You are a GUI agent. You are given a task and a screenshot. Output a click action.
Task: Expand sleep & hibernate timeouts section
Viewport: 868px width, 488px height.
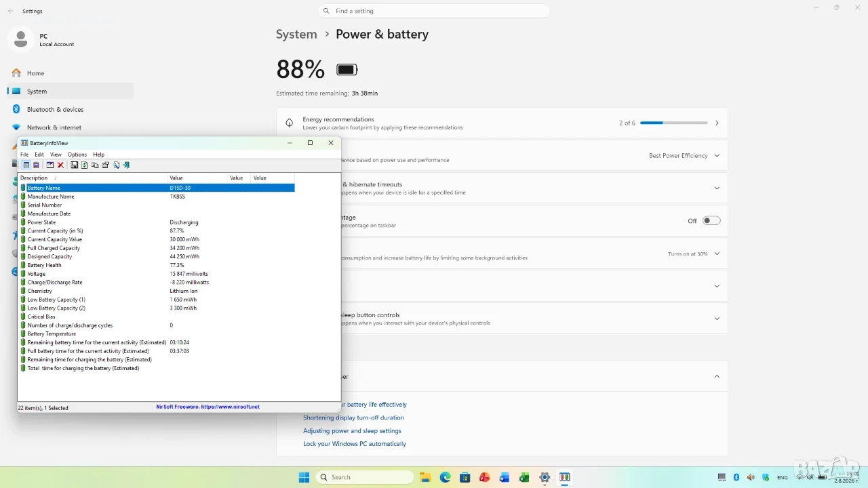pos(717,188)
